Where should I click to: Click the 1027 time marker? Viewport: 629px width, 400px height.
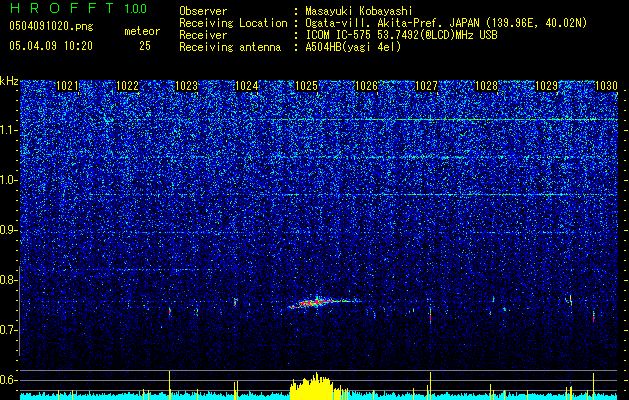coord(426,86)
